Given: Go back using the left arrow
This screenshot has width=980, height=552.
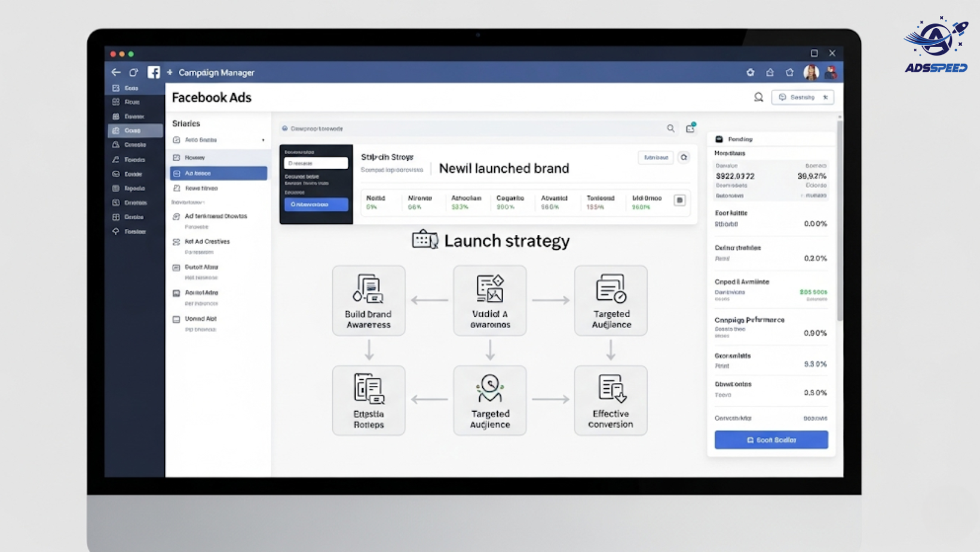Looking at the screenshot, I should pos(116,72).
